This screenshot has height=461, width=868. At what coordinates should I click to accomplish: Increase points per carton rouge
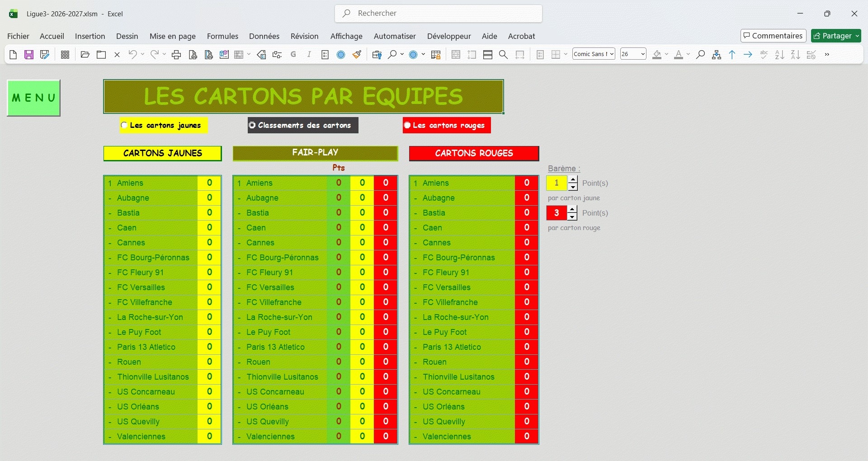point(572,209)
